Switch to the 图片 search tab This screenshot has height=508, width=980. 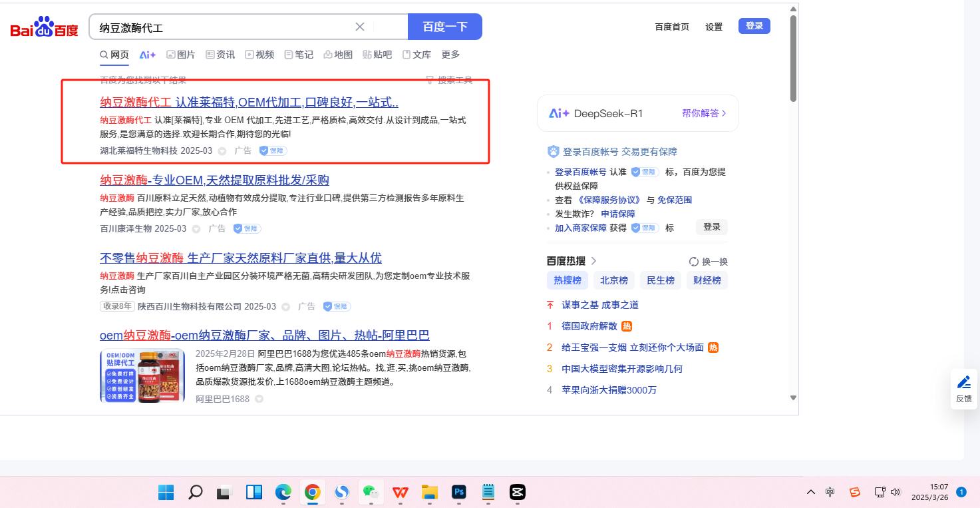point(181,55)
